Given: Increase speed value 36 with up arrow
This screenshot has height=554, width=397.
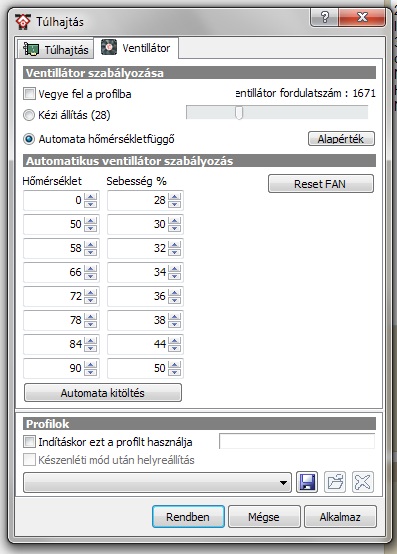Looking at the screenshot, I should coord(174,293).
